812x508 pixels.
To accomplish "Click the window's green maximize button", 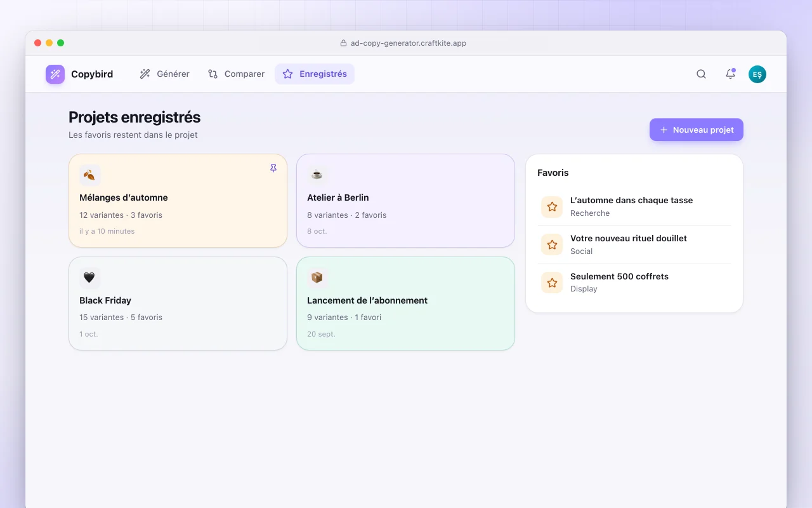I will (60, 43).
